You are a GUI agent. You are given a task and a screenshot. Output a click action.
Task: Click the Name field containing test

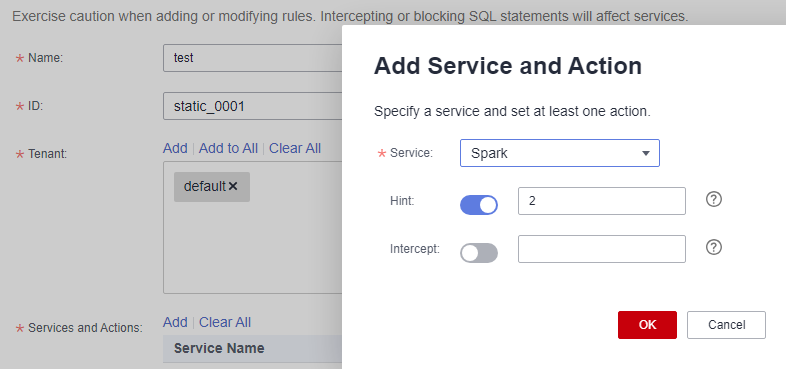tap(253, 58)
